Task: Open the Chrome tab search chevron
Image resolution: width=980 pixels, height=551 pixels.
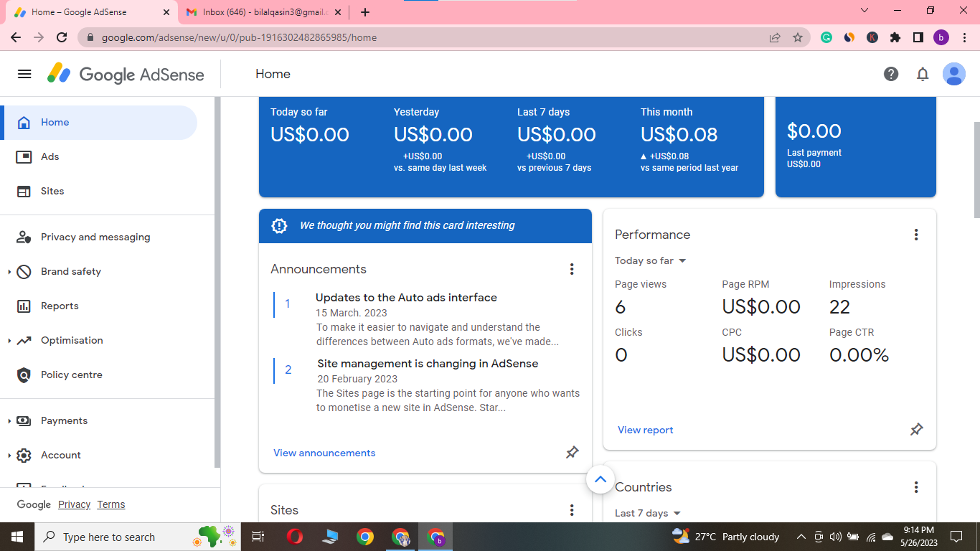Action: point(864,11)
